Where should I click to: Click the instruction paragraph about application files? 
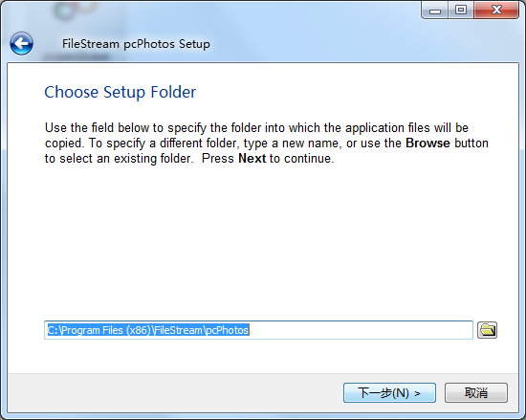267,144
